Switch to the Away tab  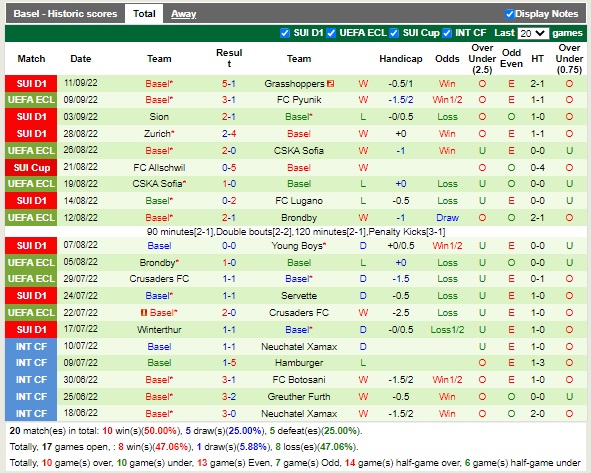click(184, 14)
